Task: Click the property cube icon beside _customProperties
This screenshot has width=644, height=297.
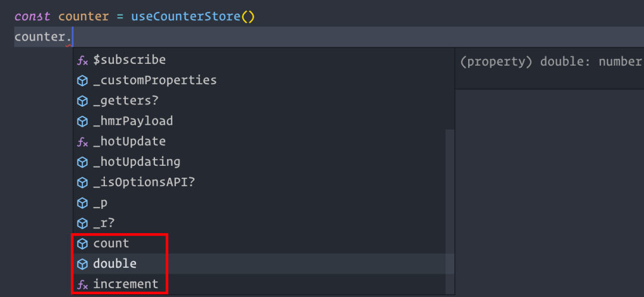Action: [83, 81]
